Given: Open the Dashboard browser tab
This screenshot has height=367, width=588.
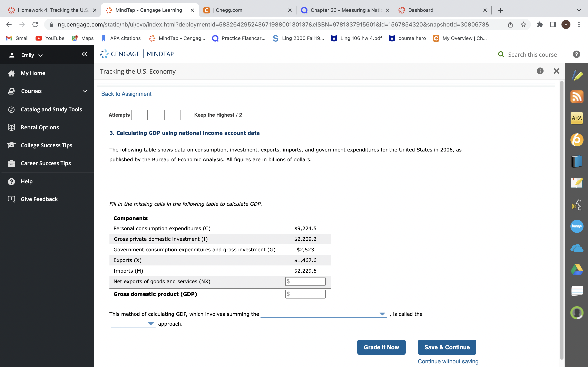Looking at the screenshot, I should pyautogui.click(x=420, y=10).
